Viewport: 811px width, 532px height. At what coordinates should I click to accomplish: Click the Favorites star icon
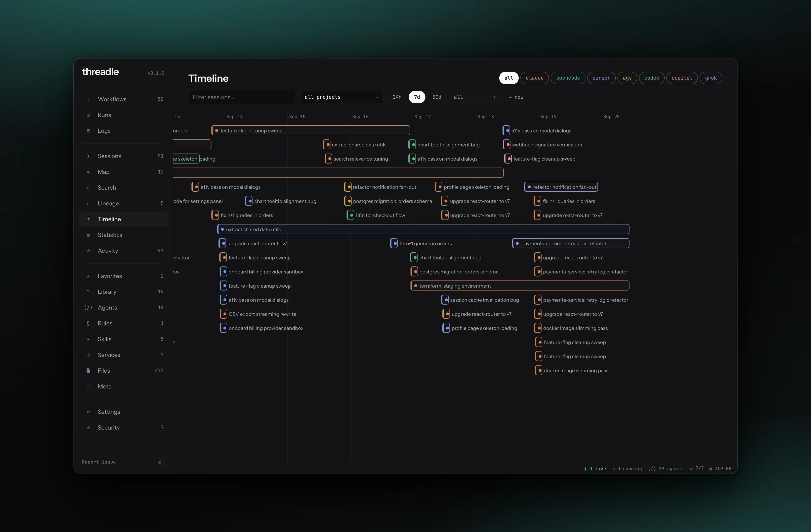(x=88, y=276)
